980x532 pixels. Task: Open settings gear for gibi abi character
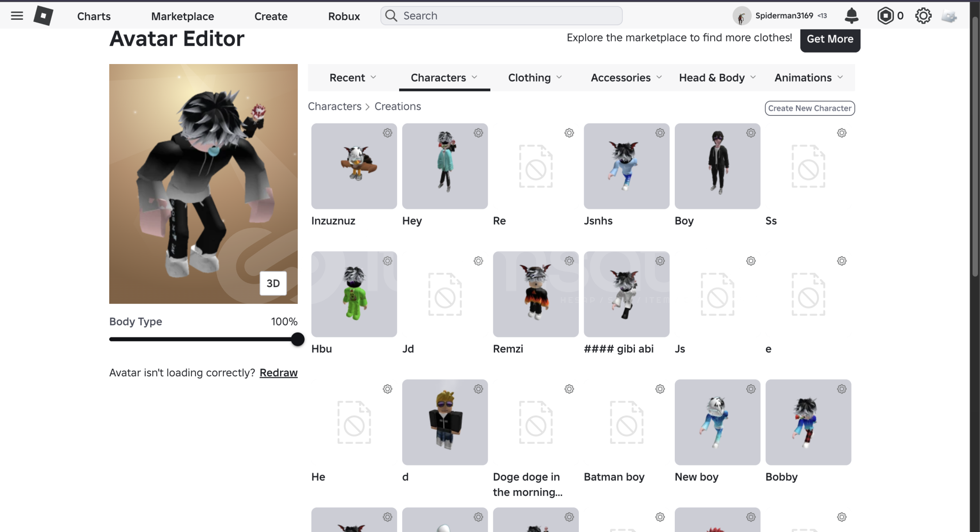click(660, 261)
